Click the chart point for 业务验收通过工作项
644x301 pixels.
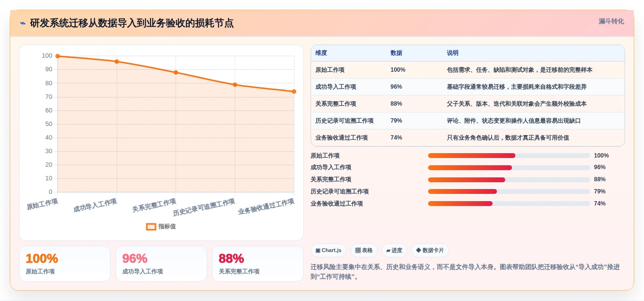click(294, 92)
